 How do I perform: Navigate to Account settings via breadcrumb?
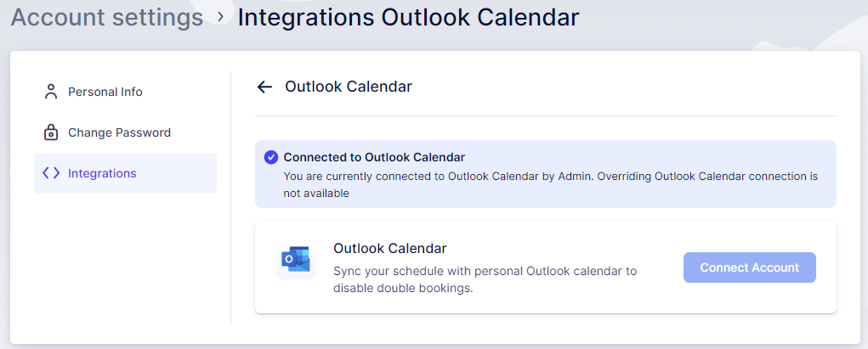107,17
